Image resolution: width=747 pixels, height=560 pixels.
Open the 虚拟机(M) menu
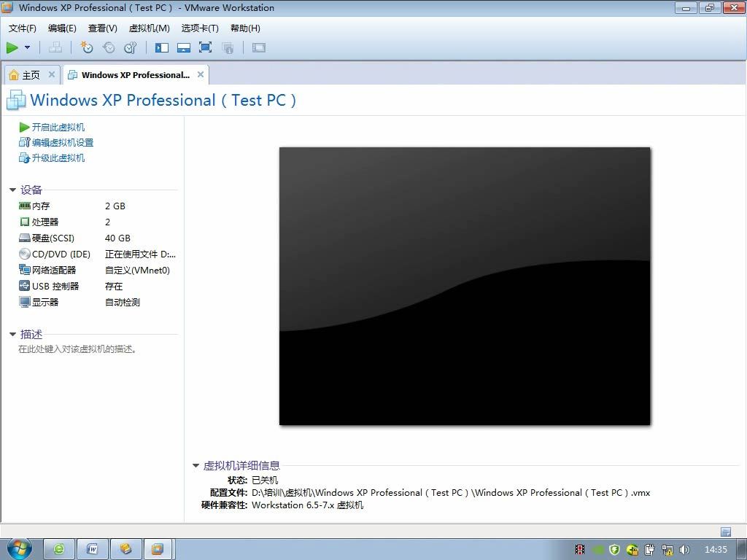[x=149, y=28]
